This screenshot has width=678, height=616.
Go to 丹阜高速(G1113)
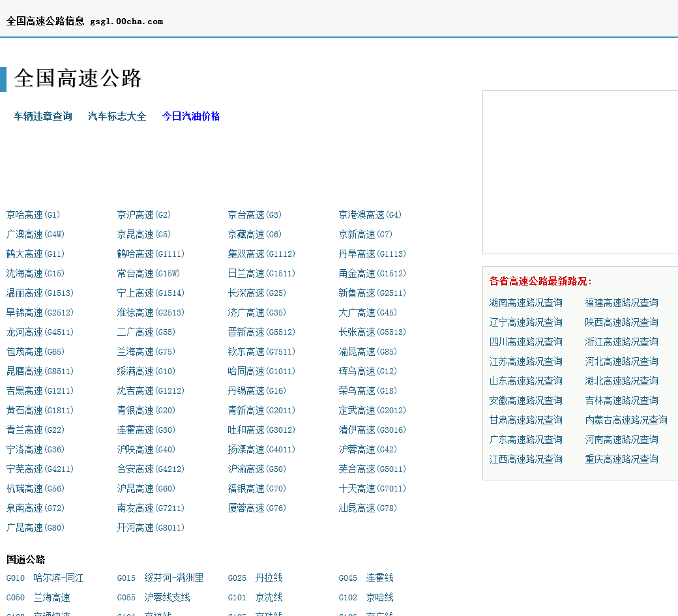(x=372, y=254)
